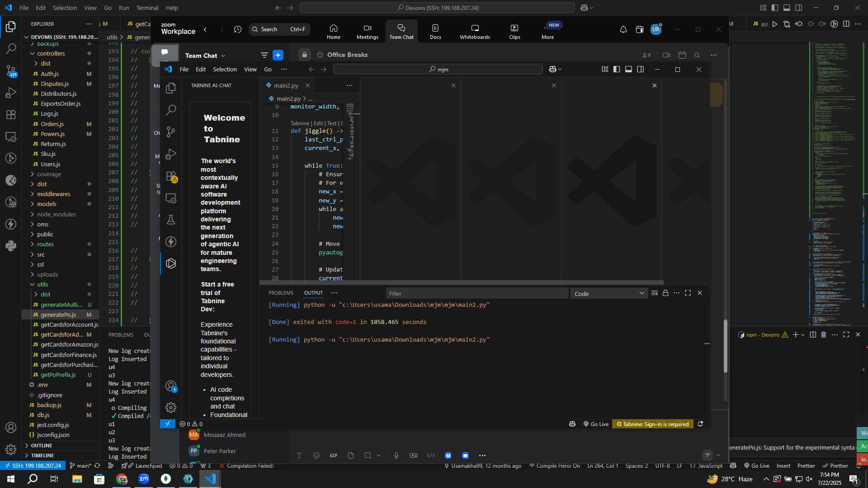868x488 pixels.
Task: Open the Run menu in outer VS Code
Action: coord(124,8)
